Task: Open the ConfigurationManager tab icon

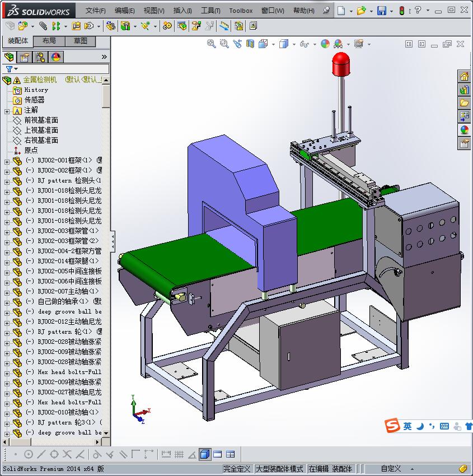Action: pyautogui.click(x=40, y=57)
